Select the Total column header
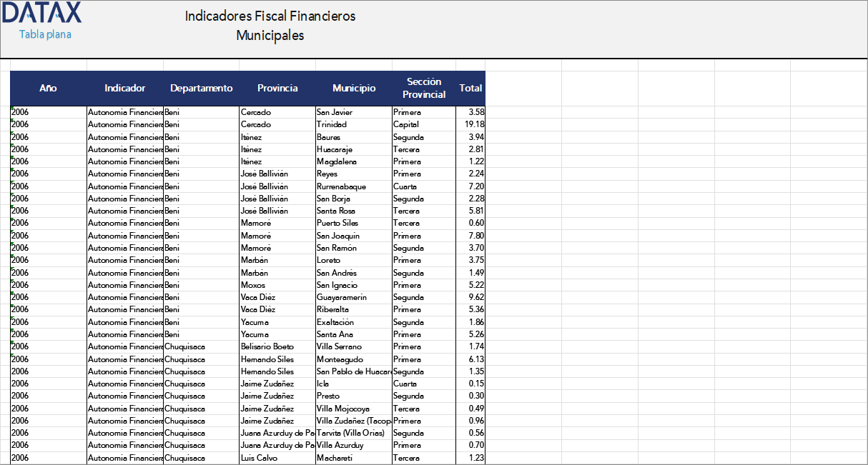Image resolution: width=868 pixels, height=465 pixels. (x=470, y=88)
